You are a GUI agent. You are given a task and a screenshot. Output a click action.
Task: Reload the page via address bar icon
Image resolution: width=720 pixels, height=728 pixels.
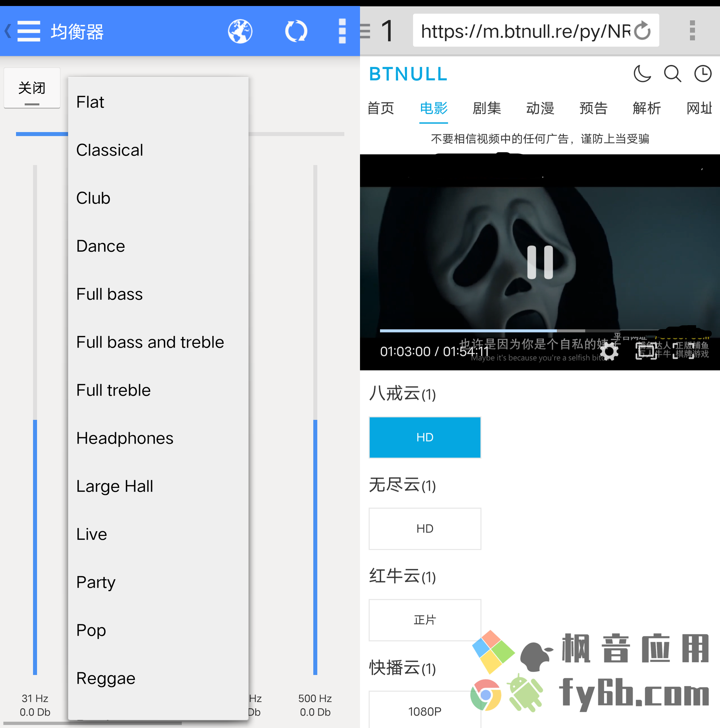pos(642,31)
